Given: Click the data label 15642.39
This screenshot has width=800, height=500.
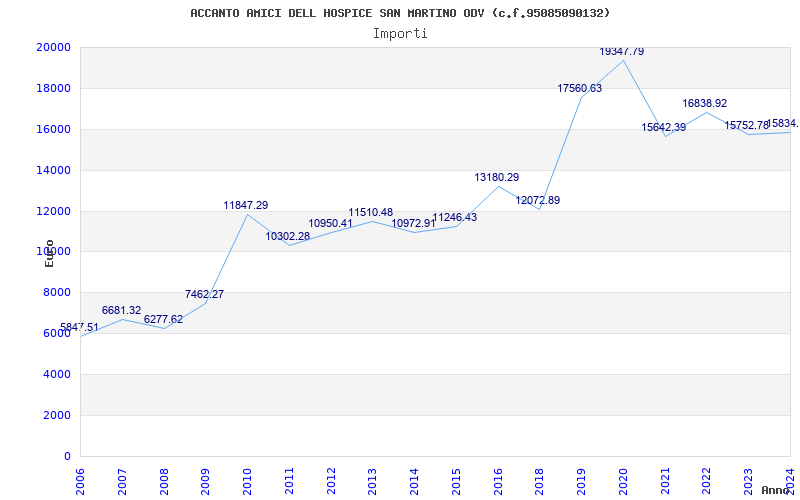Looking at the screenshot, I should tap(664, 128).
